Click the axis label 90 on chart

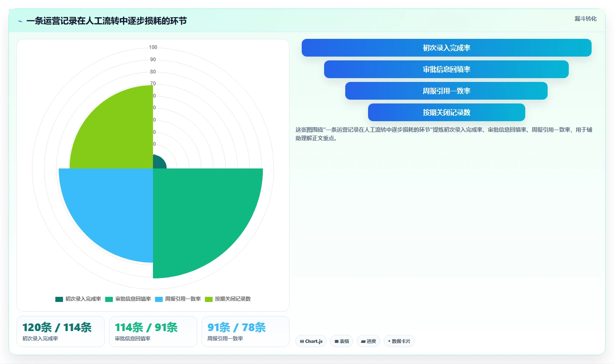pyautogui.click(x=153, y=60)
